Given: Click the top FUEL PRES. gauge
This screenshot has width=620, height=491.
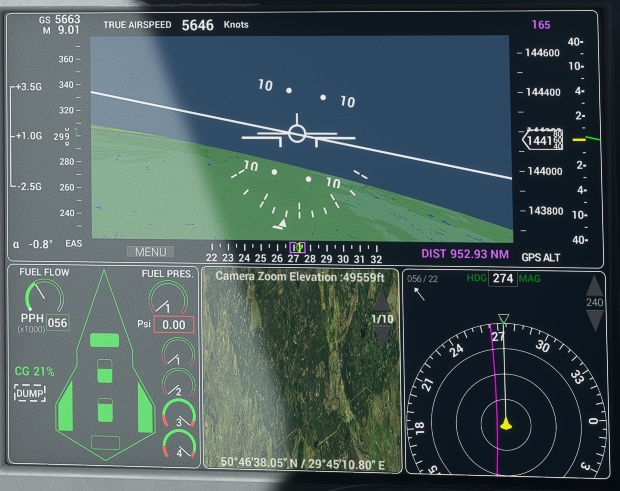Looking at the screenshot, I should [168, 297].
